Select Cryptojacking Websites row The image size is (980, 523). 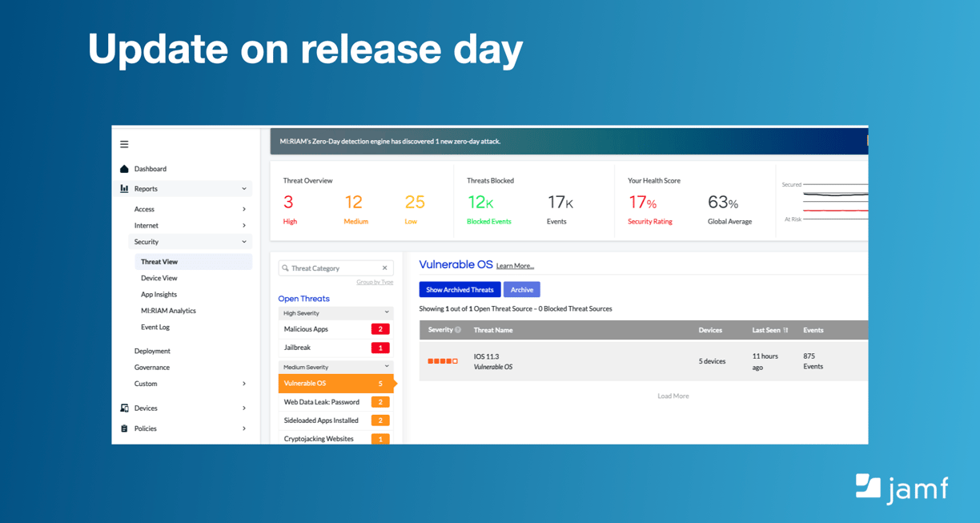(x=335, y=439)
